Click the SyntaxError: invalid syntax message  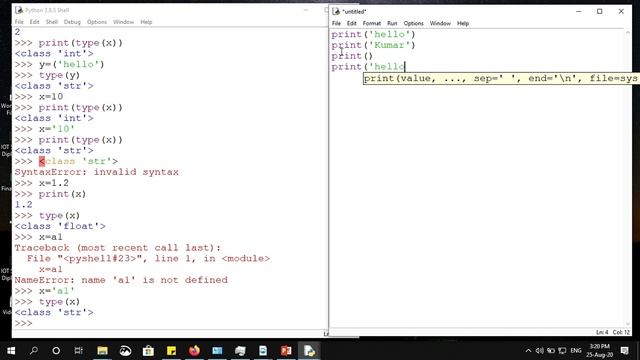[97, 172]
